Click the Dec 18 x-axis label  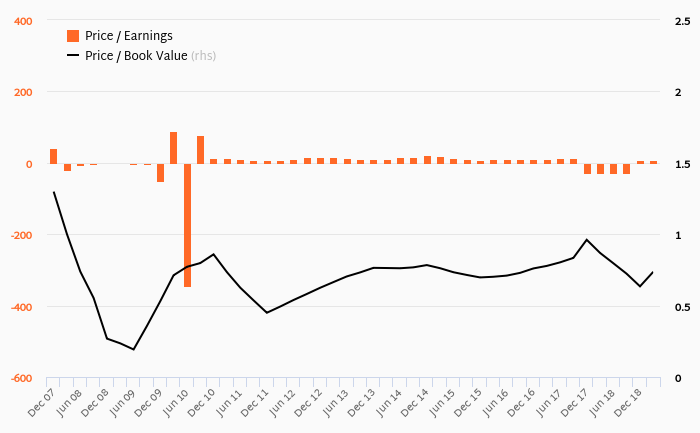[x=628, y=403]
